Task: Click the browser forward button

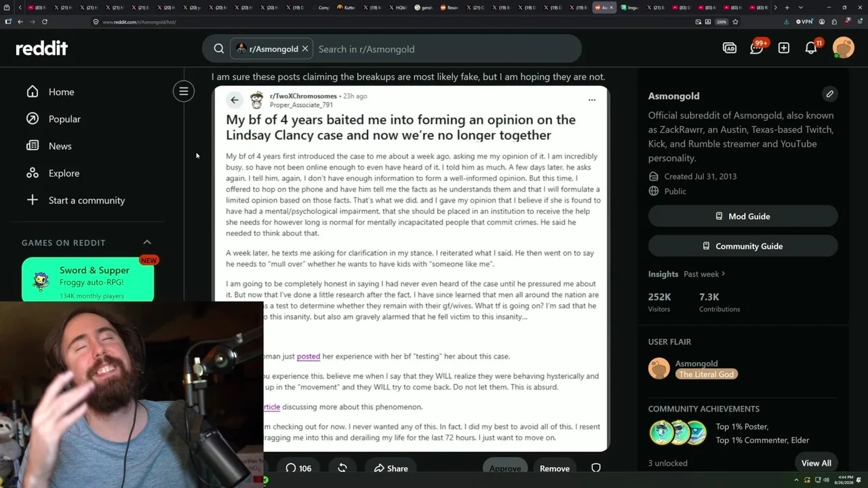Action: pos(32,22)
